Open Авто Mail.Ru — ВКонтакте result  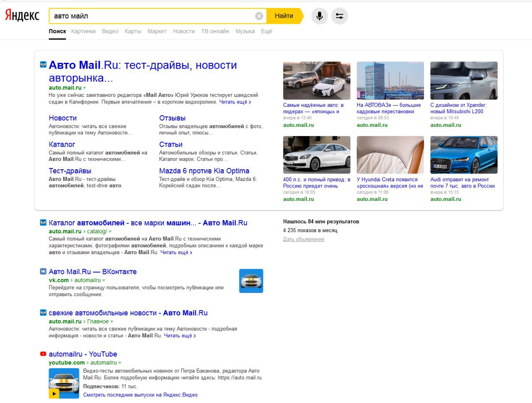[93, 272]
